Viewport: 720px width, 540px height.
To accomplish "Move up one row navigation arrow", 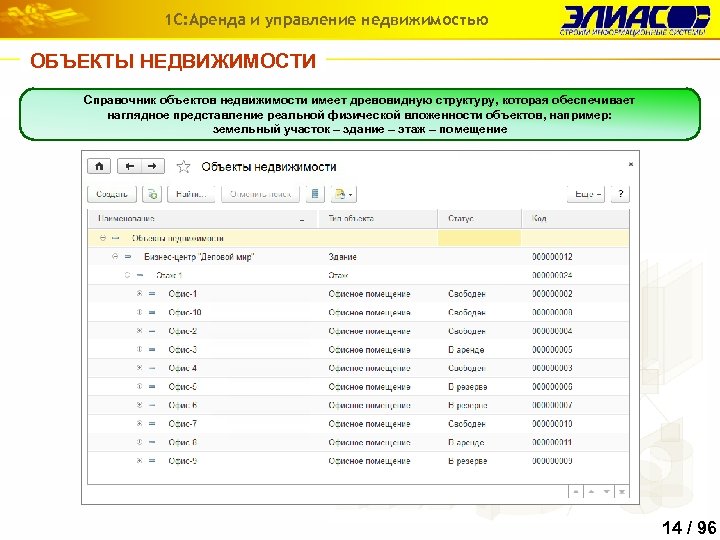I will click(x=591, y=492).
